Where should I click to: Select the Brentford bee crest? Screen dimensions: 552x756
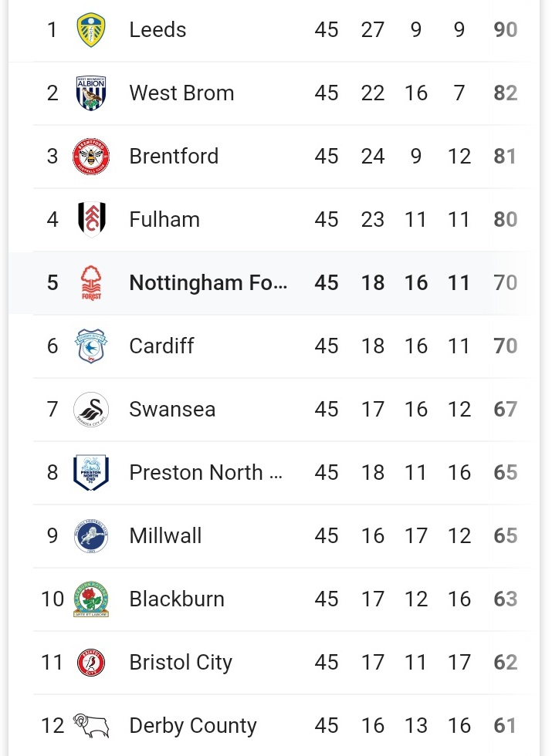click(x=91, y=156)
